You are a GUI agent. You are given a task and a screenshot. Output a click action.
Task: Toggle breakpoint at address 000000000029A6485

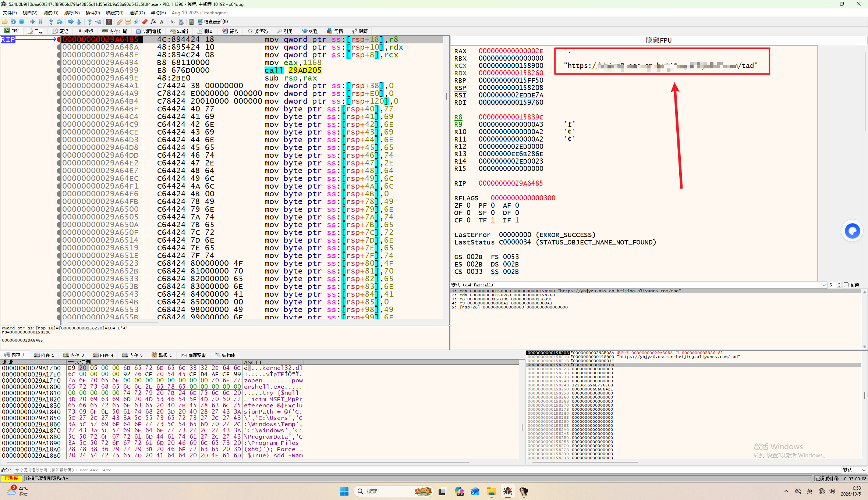pyautogui.click(x=59, y=39)
